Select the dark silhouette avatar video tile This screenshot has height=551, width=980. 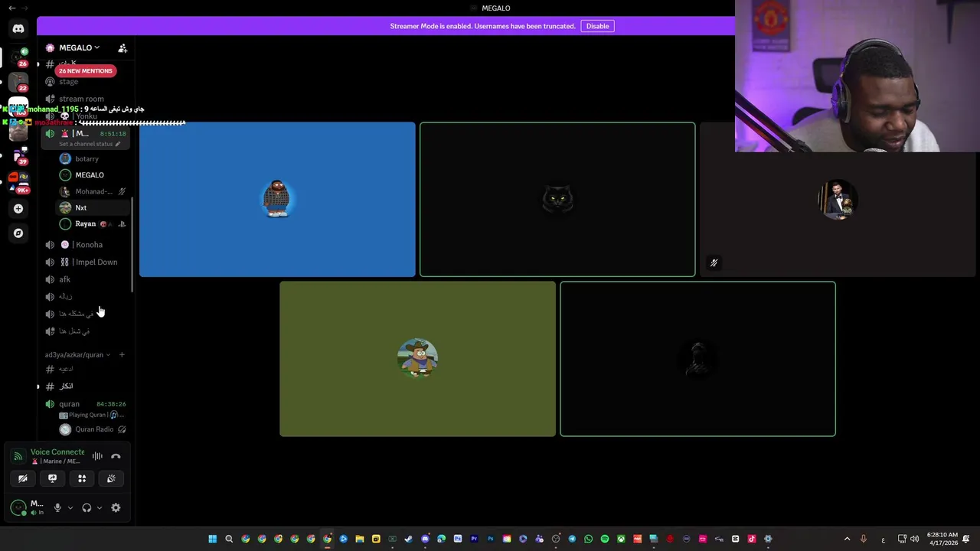(x=697, y=359)
